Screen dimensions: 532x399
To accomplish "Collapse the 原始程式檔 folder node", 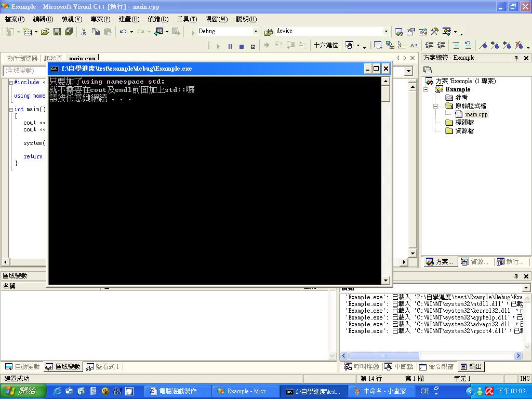I will tap(436, 106).
